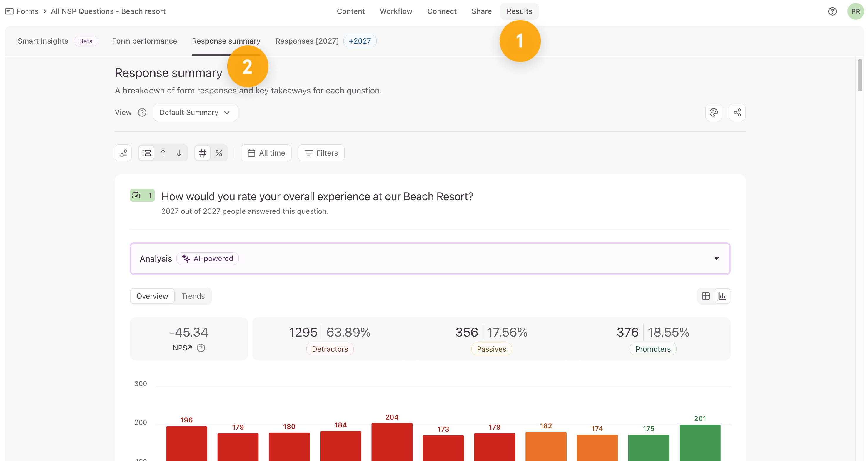This screenshot has height=461, width=868.
Task: Toggle values to number count display
Action: tap(203, 153)
